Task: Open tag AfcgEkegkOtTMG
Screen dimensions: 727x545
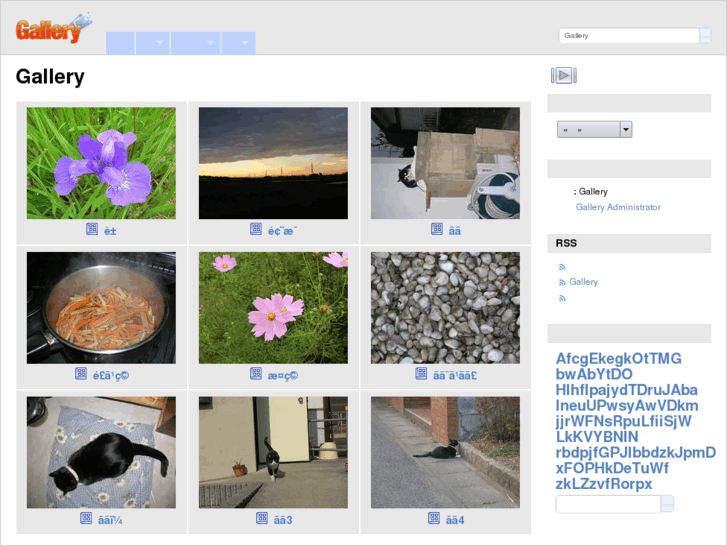Action: (619, 359)
